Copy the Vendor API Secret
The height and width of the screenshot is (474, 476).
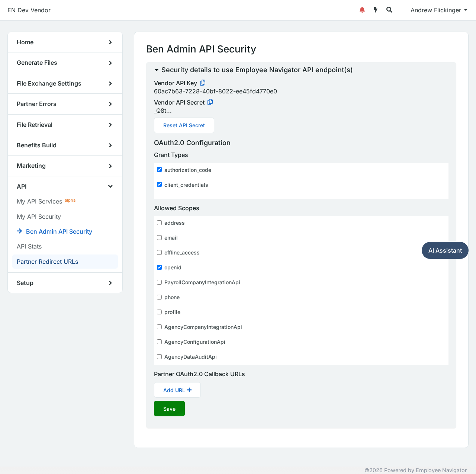pyautogui.click(x=210, y=102)
